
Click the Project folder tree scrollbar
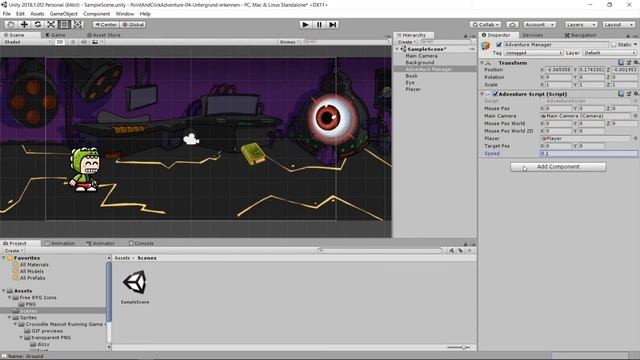click(109, 291)
